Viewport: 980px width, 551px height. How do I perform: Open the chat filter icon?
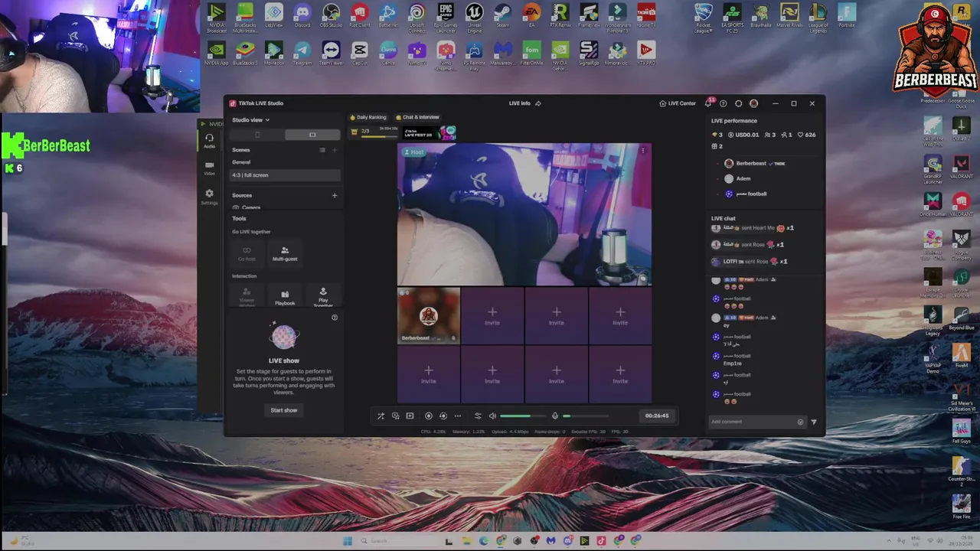tap(814, 422)
